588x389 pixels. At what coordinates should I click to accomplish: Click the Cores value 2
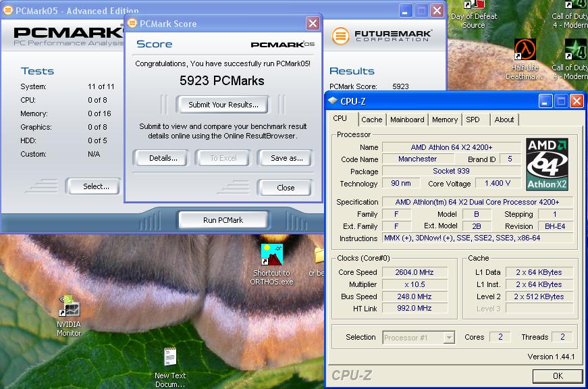[x=500, y=337]
